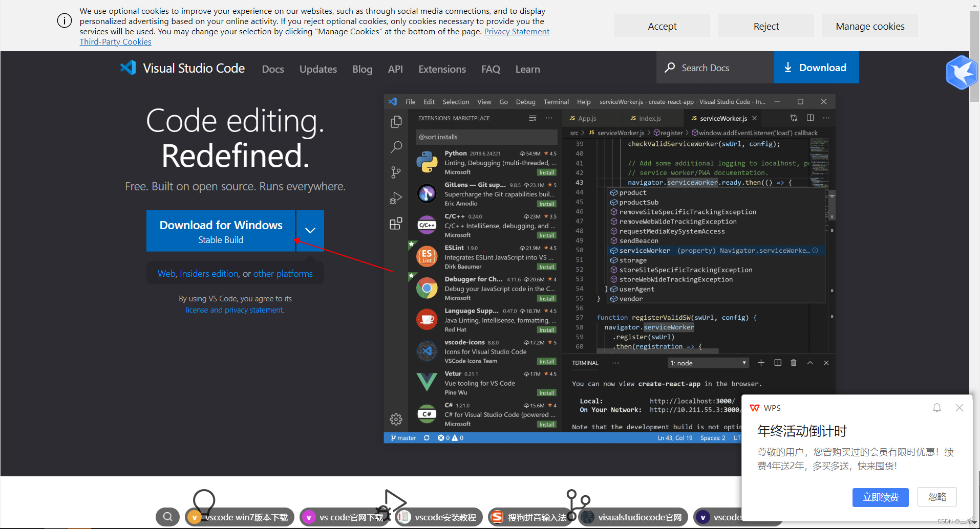Focus the Search Docs field
This screenshot has height=529, width=980.
tap(715, 68)
